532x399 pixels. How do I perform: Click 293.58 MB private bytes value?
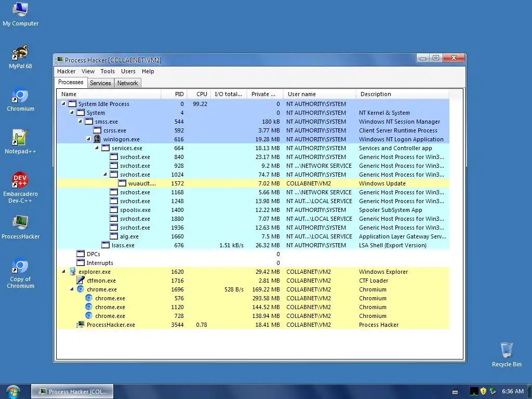pyautogui.click(x=266, y=298)
